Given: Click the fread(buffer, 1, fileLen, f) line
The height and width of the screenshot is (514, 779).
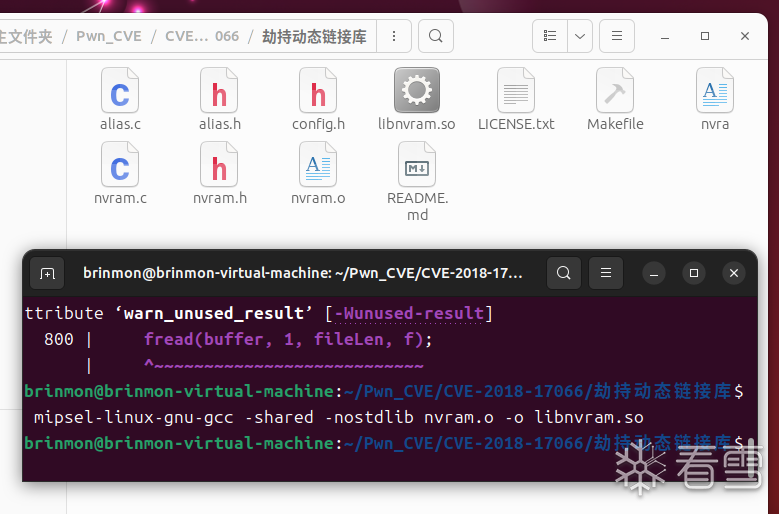Looking at the screenshot, I should [288, 340].
